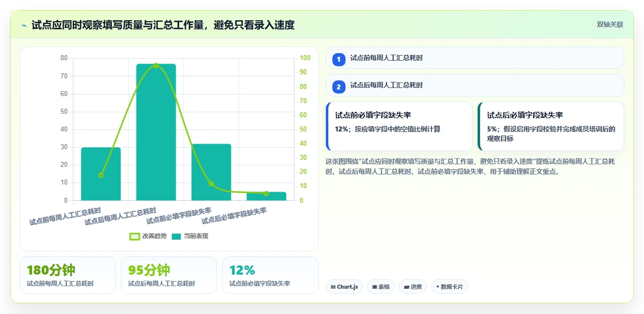Screen dimensions: 644x314
Task: Click the 12% stat card value
Action: pyautogui.click(x=242, y=271)
